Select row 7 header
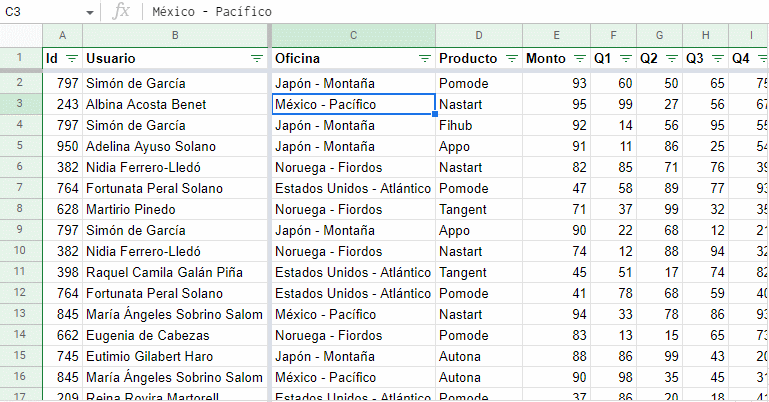Viewport: 769px width, 402px height. (20, 188)
